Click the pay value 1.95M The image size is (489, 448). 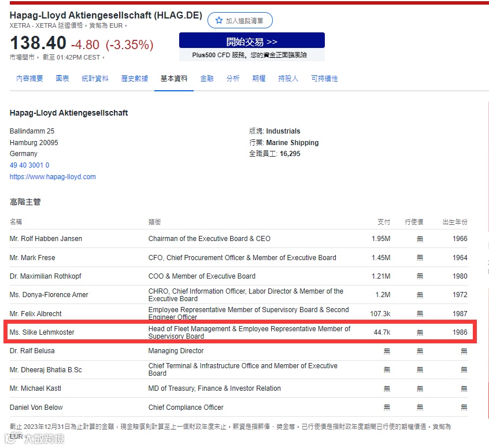pyautogui.click(x=381, y=239)
